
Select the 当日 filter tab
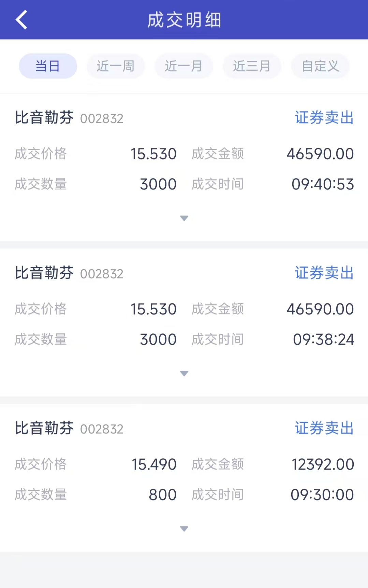tap(48, 66)
